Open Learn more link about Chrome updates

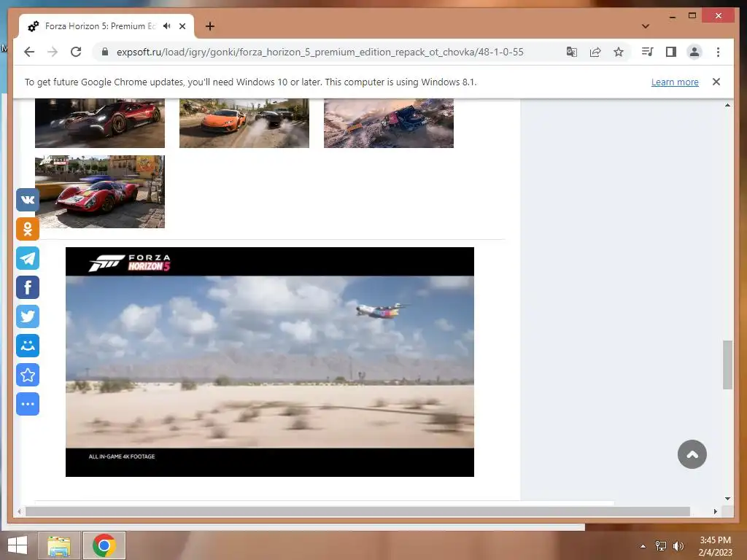coord(675,82)
